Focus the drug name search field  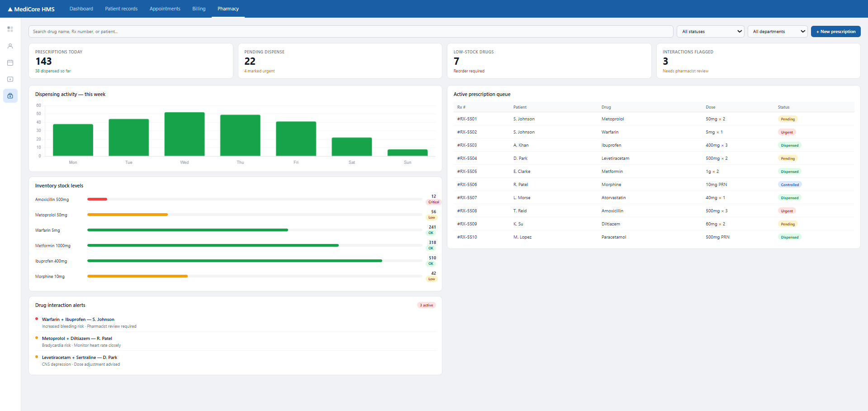tap(351, 32)
